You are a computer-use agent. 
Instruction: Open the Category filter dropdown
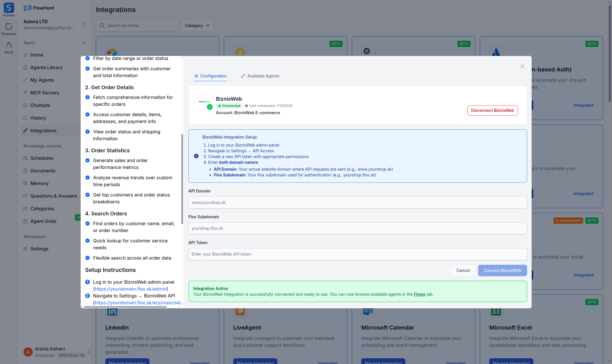[197, 26]
